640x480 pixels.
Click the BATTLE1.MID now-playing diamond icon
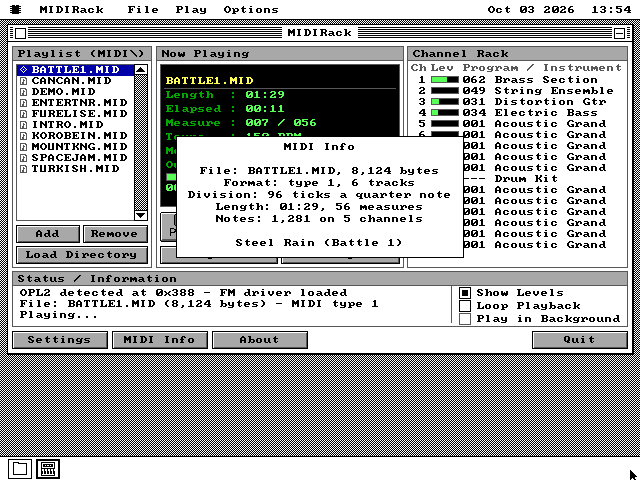[x=23, y=70]
